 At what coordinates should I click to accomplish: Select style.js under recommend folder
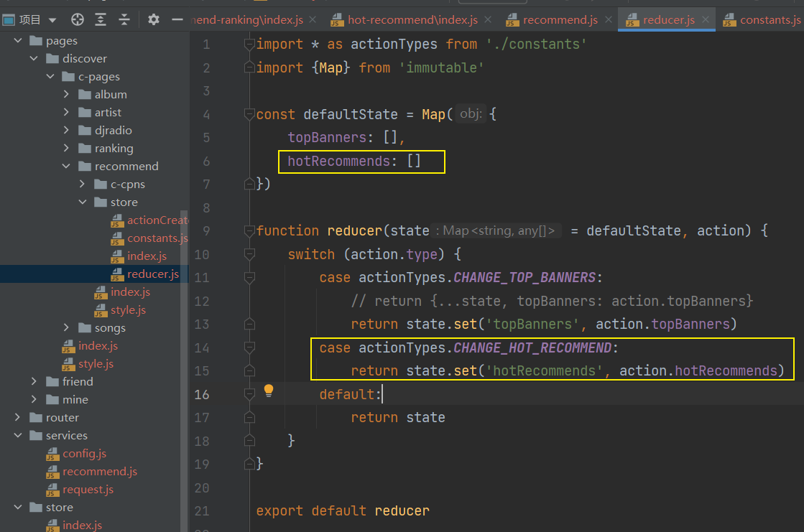[x=128, y=309]
